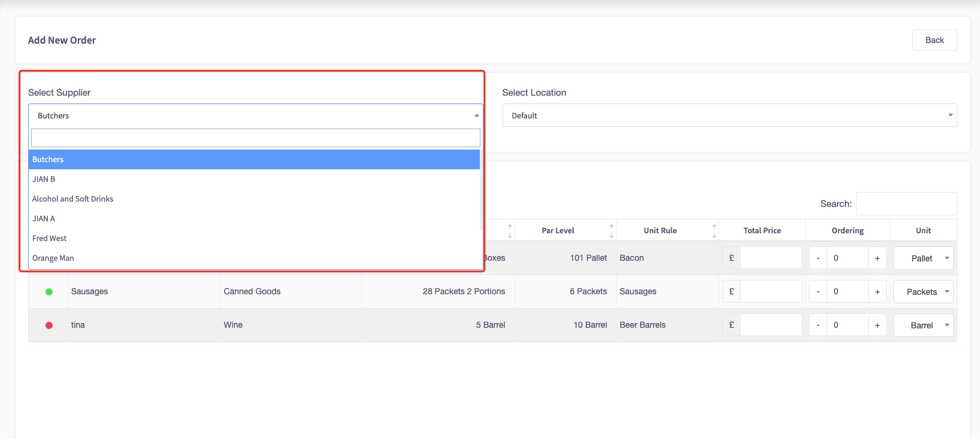Click the supplier list scrollbar
Viewport: 980px width, 439px height.
coord(482,190)
